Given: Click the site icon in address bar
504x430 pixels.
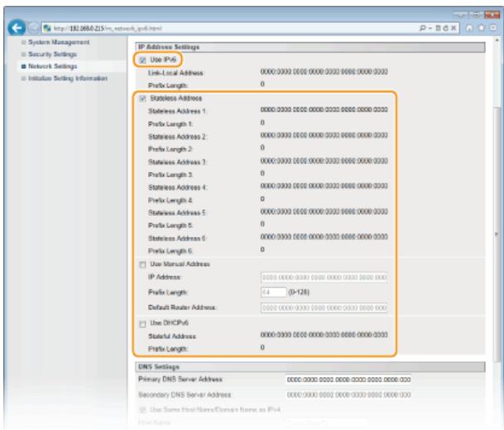Looking at the screenshot, I should (x=47, y=28).
